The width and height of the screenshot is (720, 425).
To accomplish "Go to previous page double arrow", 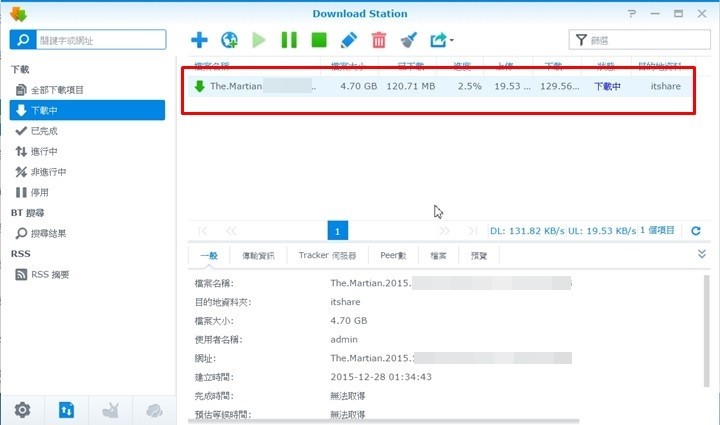I will pos(231,231).
